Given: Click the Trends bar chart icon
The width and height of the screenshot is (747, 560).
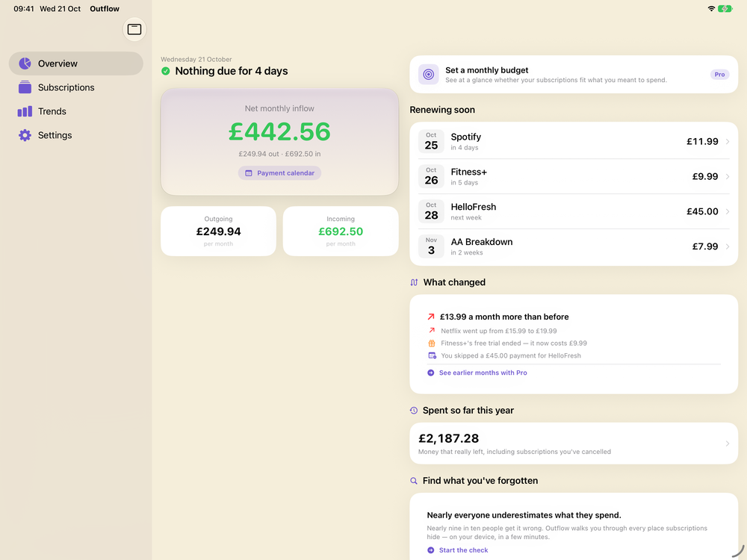Looking at the screenshot, I should click(x=25, y=111).
